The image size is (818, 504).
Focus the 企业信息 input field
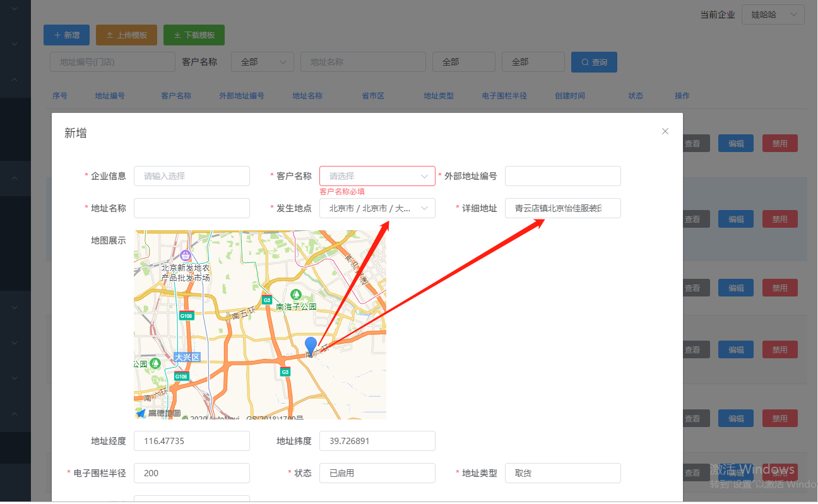pyautogui.click(x=192, y=176)
